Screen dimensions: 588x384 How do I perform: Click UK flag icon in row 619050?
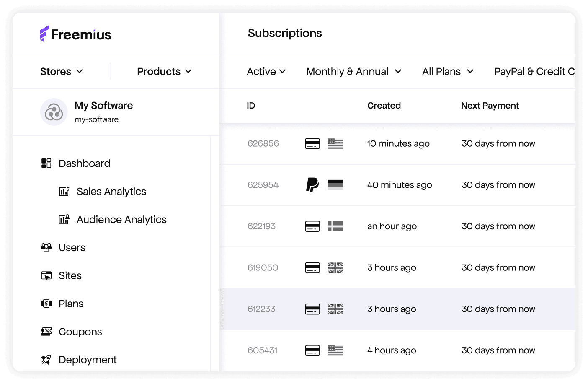pyautogui.click(x=335, y=267)
